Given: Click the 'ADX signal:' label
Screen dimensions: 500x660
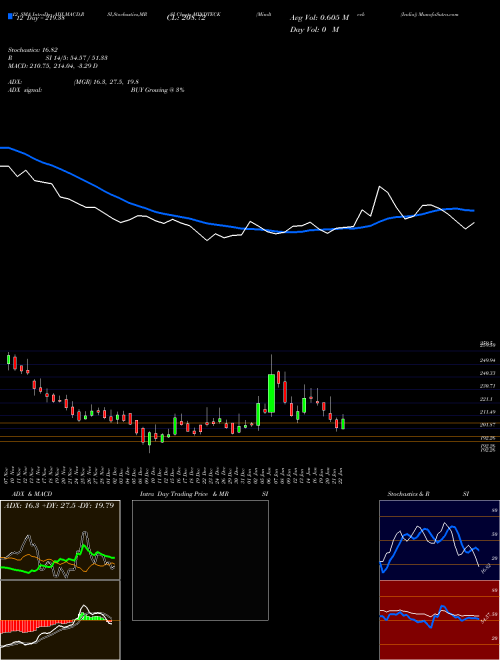Looking at the screenshot, I should pyautogui.click(x=25, y=90).
